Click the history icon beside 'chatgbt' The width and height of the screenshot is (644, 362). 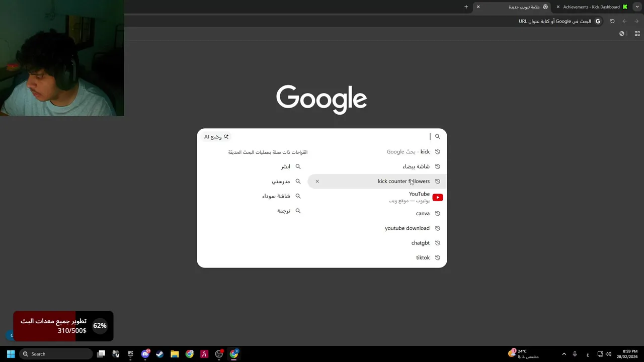coord(438,243)
